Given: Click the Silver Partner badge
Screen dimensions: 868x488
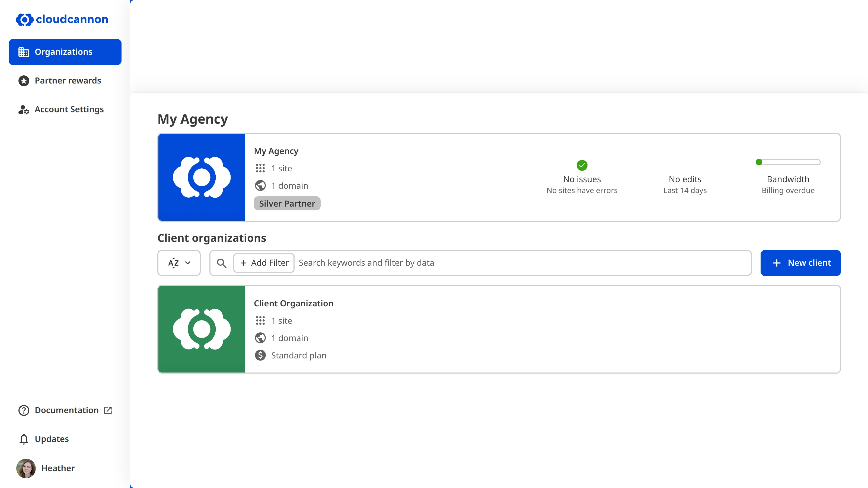Looking at the screenshot, I should click(x=287, y=203).
